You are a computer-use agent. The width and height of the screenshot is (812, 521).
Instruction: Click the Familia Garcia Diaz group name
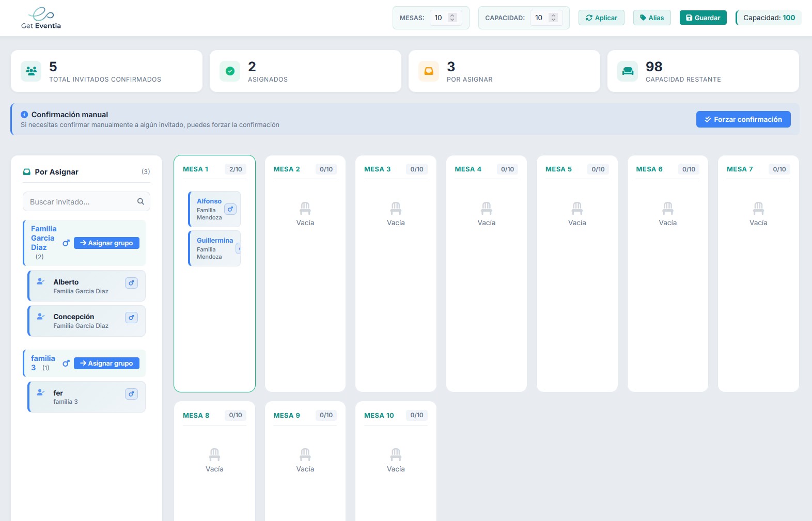44,238
